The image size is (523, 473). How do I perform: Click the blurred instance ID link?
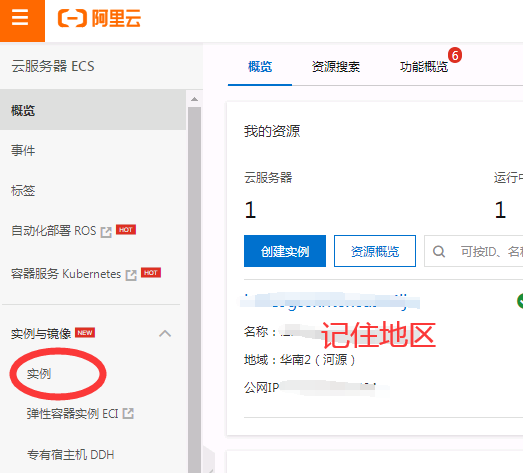click(x=330, y=301)
